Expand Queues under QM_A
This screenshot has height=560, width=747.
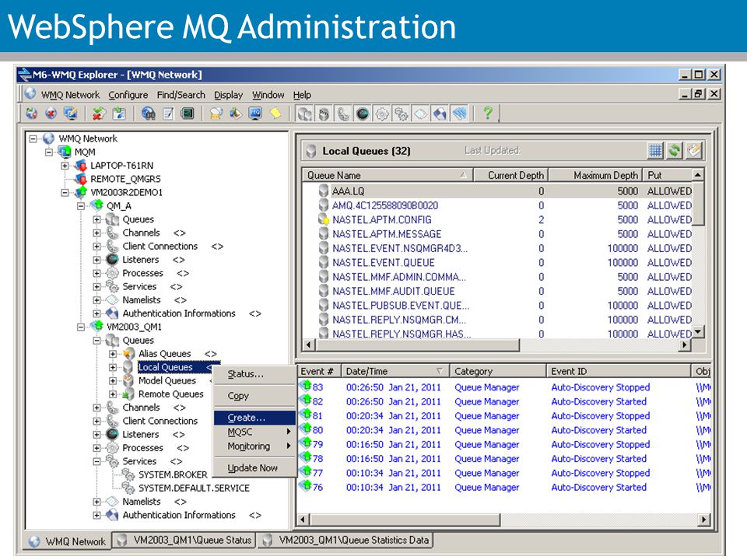click(x=96, y=219)
